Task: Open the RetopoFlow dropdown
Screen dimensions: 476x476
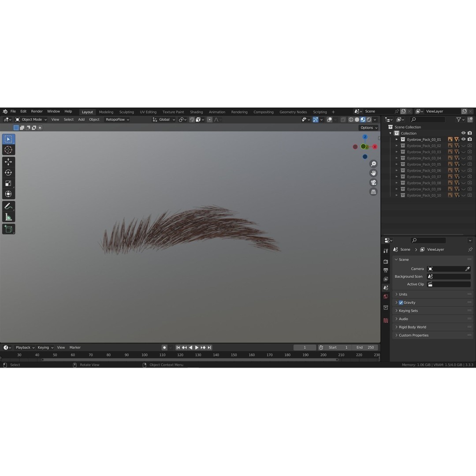Action: (x=117, y=119)
